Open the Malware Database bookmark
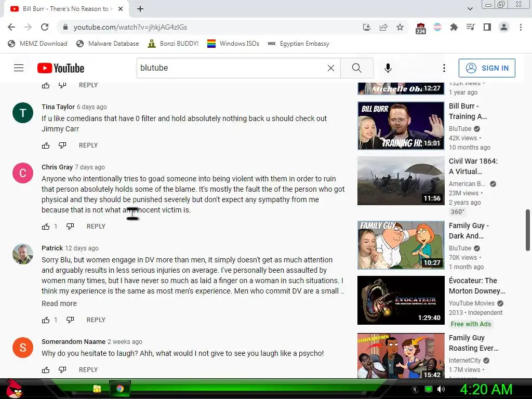Image resolution: width=532 pixels, height=399 pixels. pyautogui.click(x=108, y=44)
